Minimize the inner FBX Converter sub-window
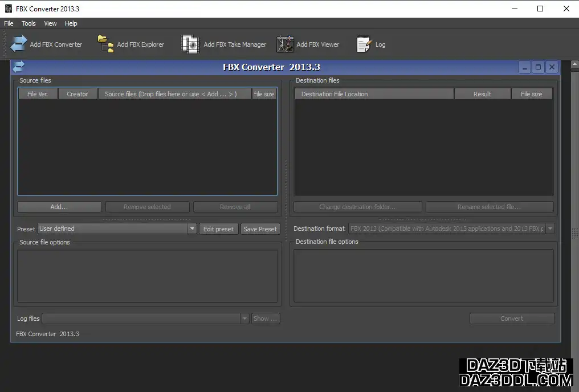The image size is (579, 392). (524, 67)
